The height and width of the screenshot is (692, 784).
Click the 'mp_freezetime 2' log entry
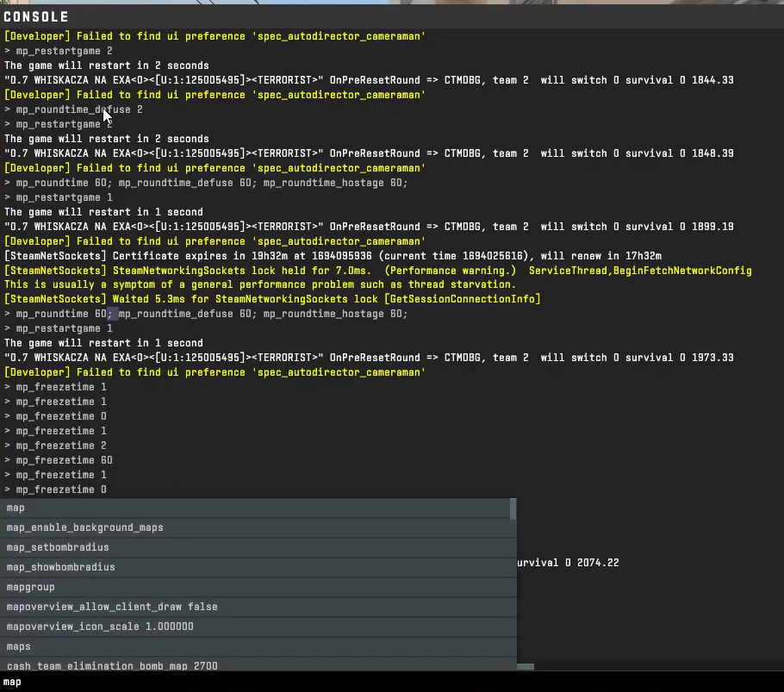pos(61,446)
